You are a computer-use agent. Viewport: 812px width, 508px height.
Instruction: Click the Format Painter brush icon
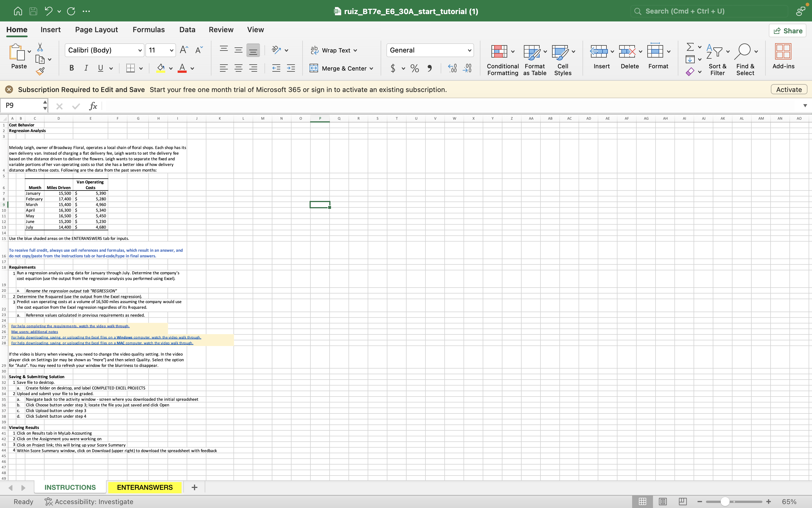click(x=40, y=71)
